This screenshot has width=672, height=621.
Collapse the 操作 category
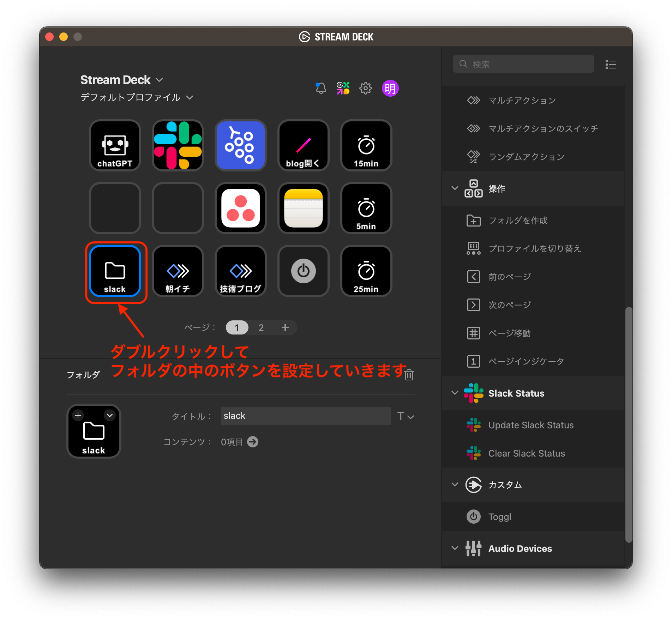pyautogui.click(x=455, y=188)
